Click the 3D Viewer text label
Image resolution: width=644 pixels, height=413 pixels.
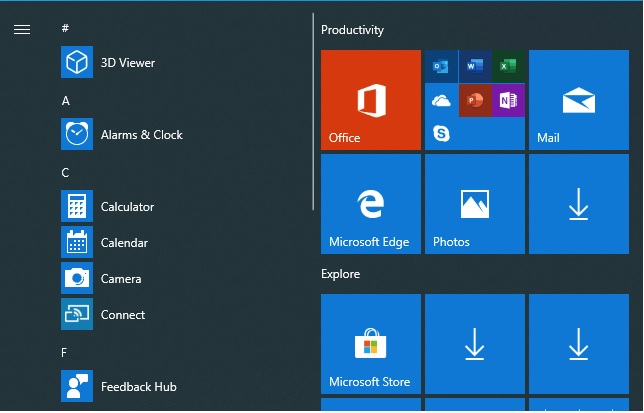click(128, 62)
